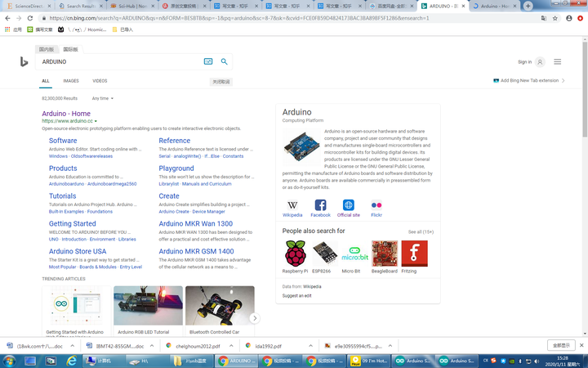Viewport: 588px width, 368px height.
Task: Open the Reference sitelink
Action: click(x=175, y=141)
